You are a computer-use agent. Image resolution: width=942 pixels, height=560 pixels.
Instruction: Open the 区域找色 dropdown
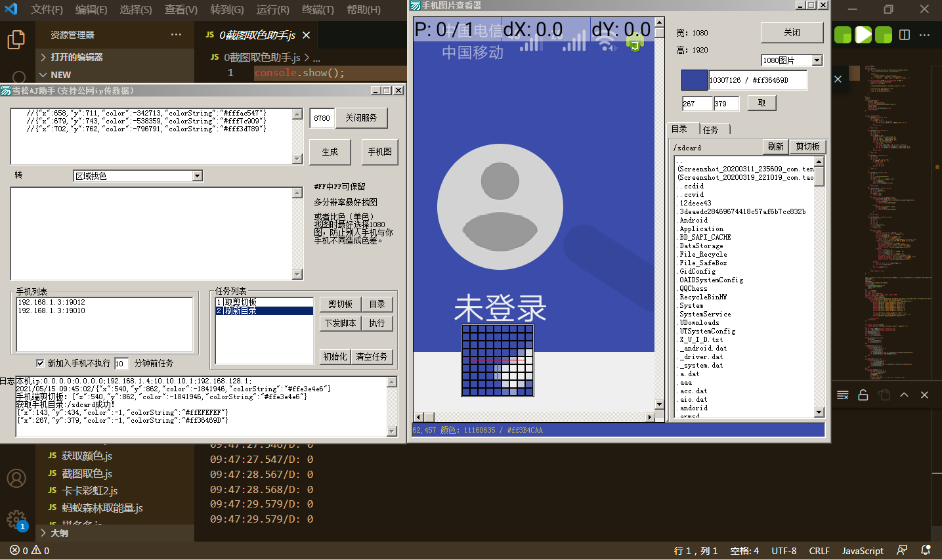(x=198, y=176)
